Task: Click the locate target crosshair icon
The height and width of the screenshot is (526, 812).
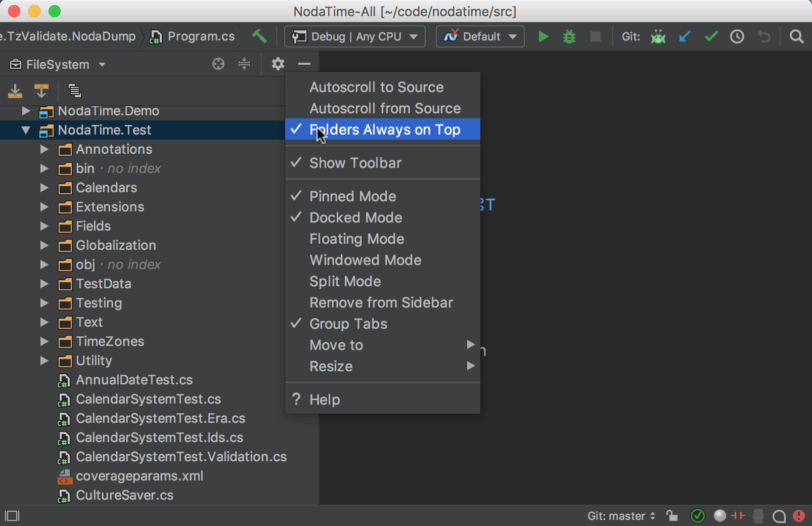Action: tap(218, 64)
